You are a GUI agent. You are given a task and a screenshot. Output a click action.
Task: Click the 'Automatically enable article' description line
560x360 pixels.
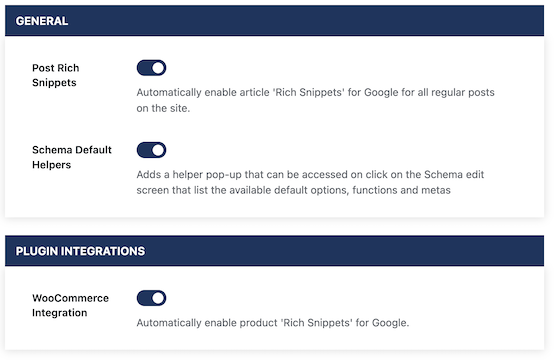(315, 92)
